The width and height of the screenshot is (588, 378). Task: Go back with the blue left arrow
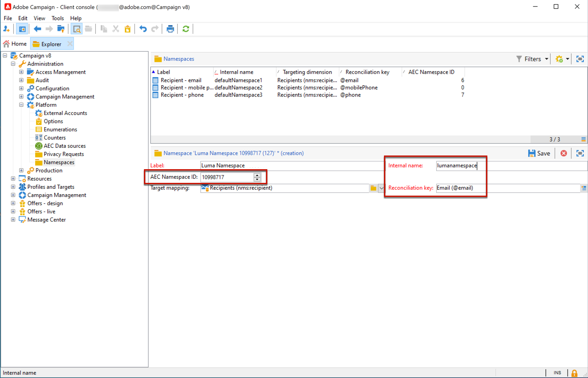[x=37, y=29]
